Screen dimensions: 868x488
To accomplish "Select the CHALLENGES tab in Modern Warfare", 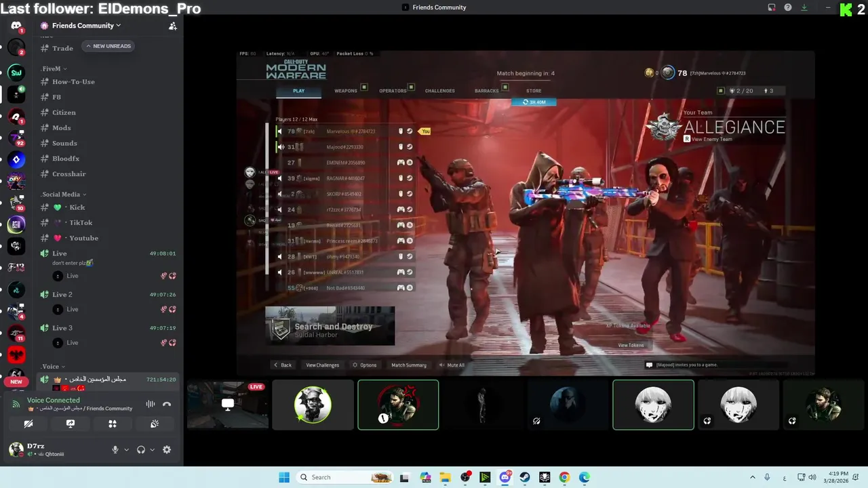I will (439, 91).
